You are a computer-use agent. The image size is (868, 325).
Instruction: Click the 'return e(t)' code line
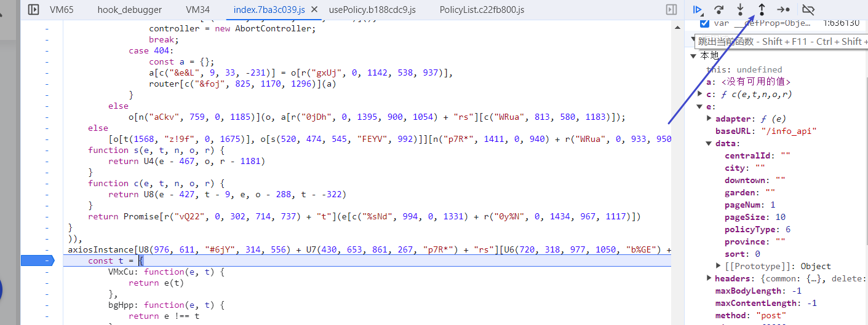coord(156,283)
